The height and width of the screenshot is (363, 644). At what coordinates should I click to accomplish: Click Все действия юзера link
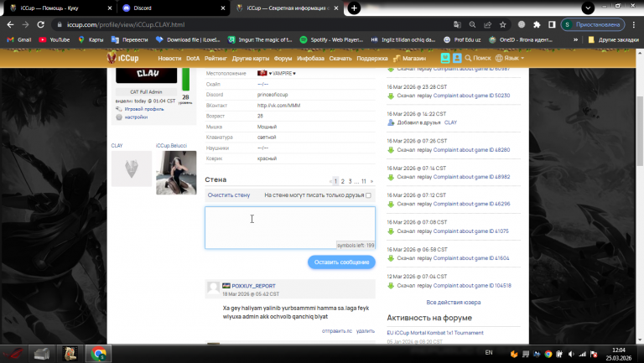coord(454,303)
